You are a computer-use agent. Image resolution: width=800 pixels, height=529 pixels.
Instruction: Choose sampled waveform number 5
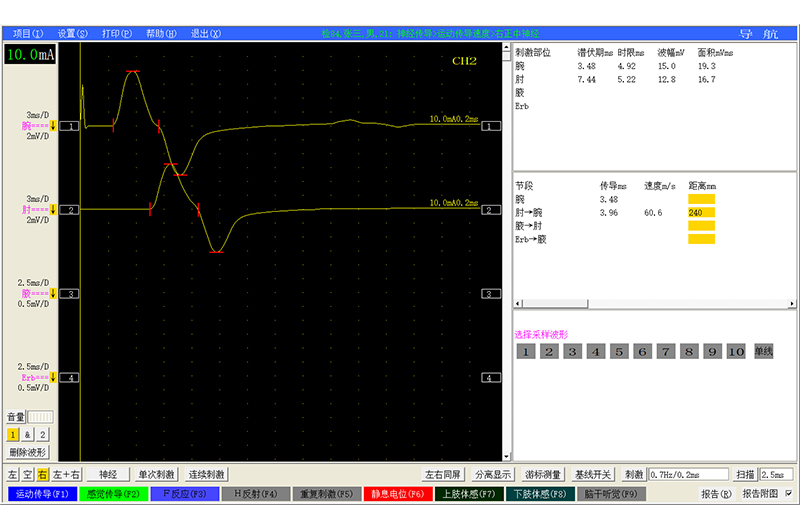pos(620,351)
